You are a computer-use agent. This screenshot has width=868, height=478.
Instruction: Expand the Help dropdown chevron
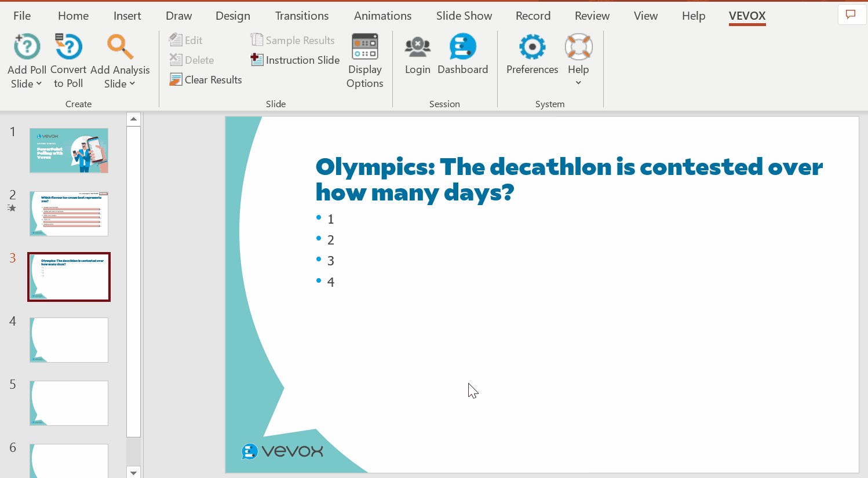pos(578,83)
